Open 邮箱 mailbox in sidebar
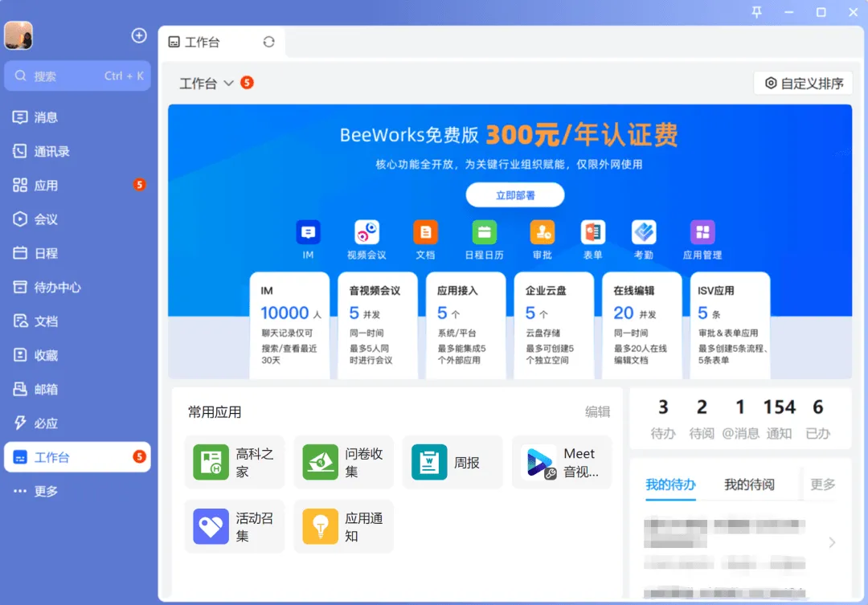 click(x=77, y=389)
